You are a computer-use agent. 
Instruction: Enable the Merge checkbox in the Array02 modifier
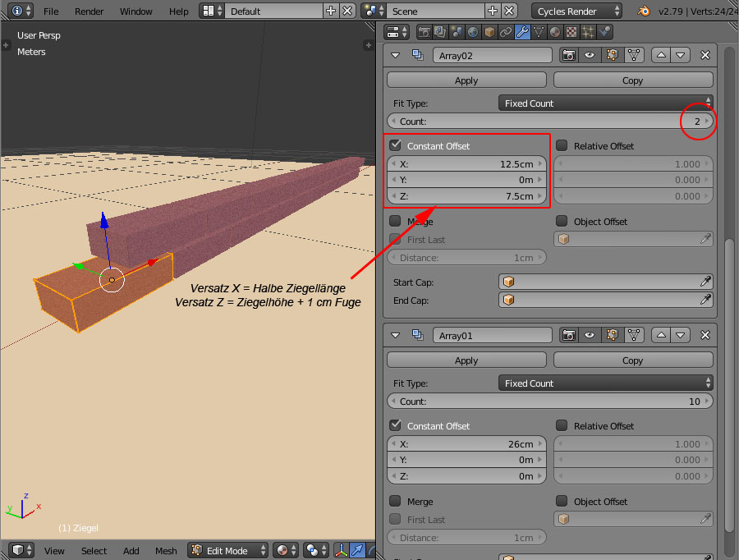pos(396,221)
